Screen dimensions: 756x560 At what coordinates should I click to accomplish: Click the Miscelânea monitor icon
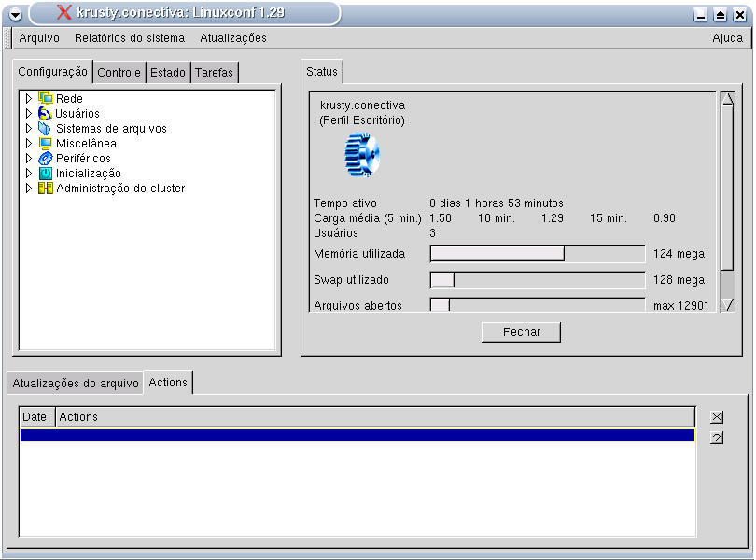46,143
